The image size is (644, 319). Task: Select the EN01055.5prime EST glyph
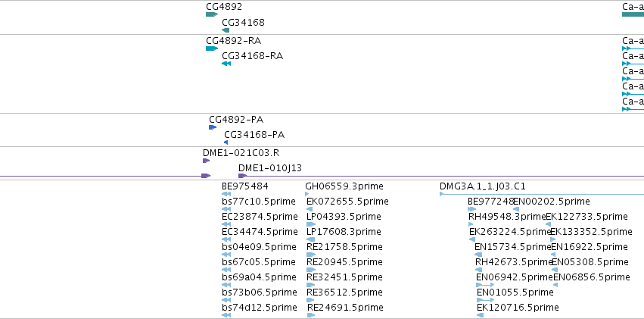tap(486, 300)
